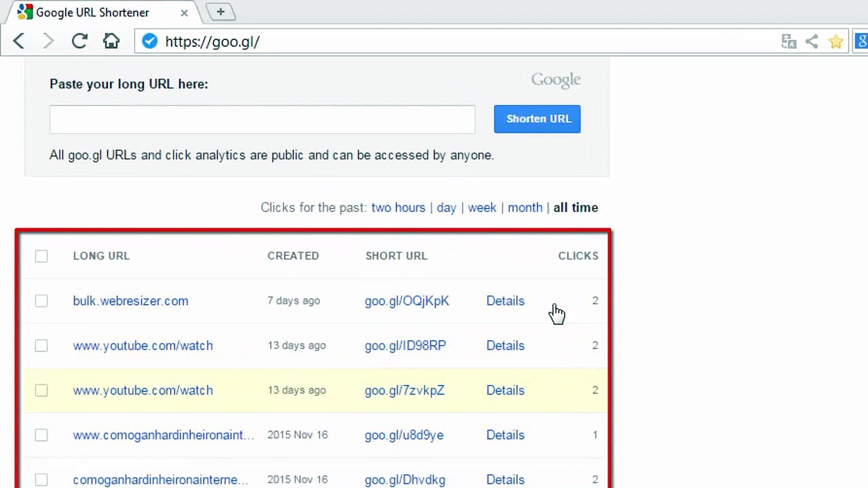Click the CLICKS column header
Viewport: 868px width, 488px height.
pos(578,256)
